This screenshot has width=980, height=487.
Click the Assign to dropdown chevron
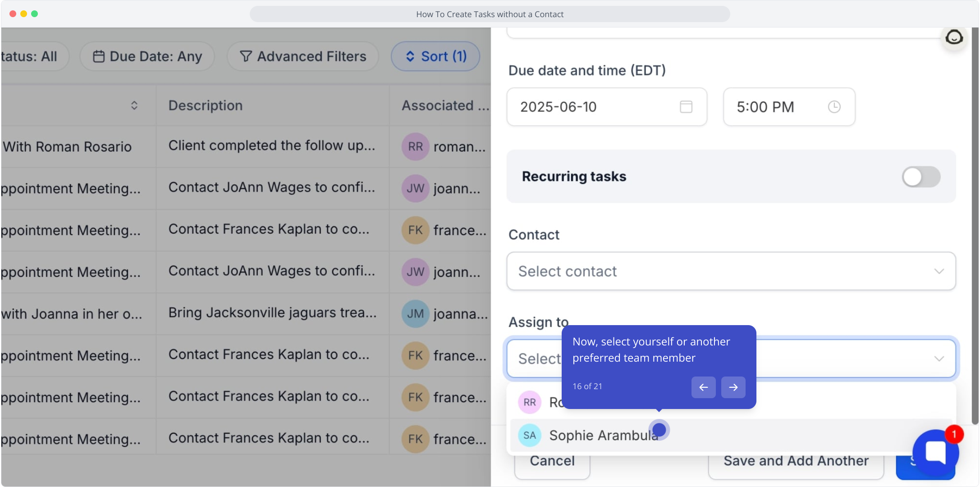[939, 359]
